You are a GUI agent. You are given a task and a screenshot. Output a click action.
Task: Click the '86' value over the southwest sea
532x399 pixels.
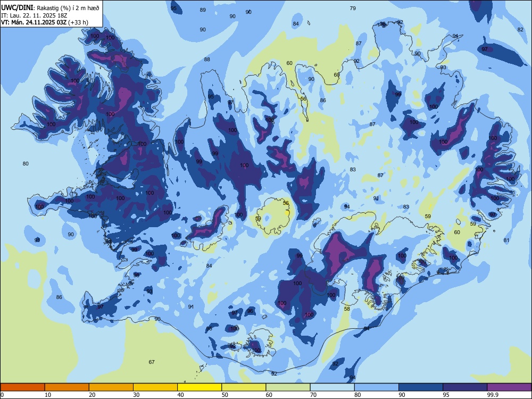point(59,297)
